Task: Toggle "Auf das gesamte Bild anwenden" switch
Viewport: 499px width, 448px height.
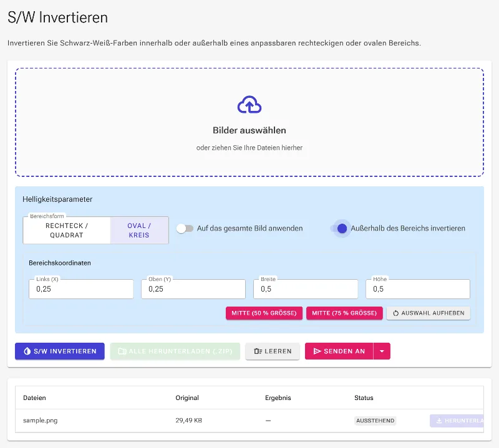Action: (x=185, y=228)
